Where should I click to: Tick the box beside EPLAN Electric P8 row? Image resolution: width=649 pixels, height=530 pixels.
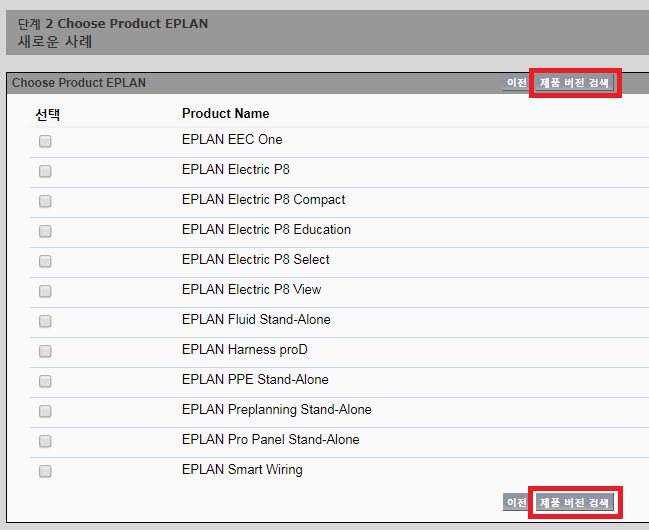(x=45, y=171)
